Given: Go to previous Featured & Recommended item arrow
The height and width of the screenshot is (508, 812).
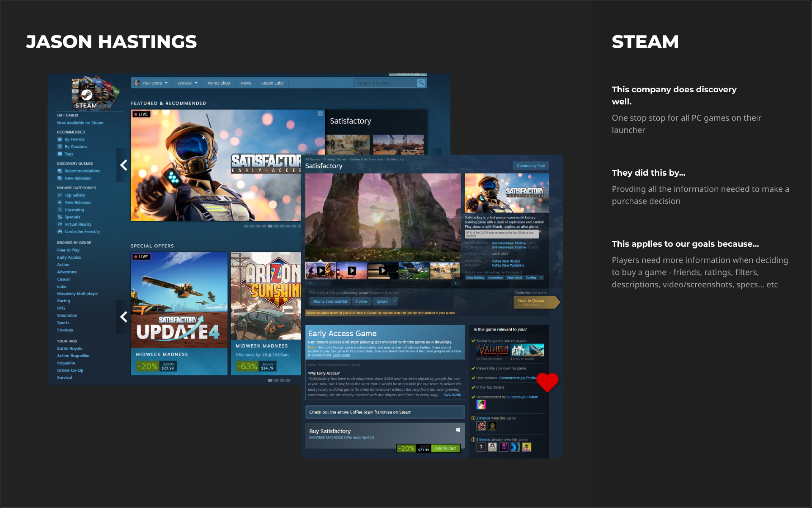Looking at the screenshot, I should pos(123,165).
